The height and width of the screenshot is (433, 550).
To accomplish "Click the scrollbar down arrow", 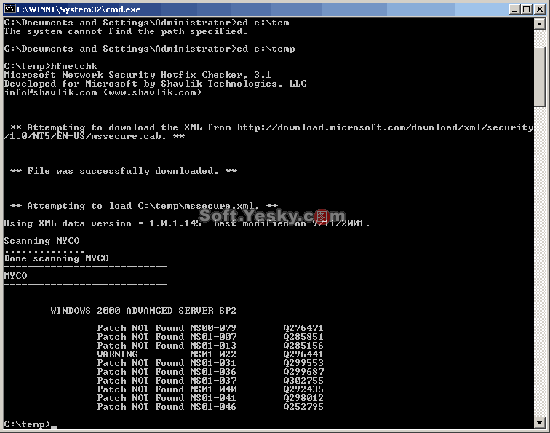I will click(x=540, y=422).
